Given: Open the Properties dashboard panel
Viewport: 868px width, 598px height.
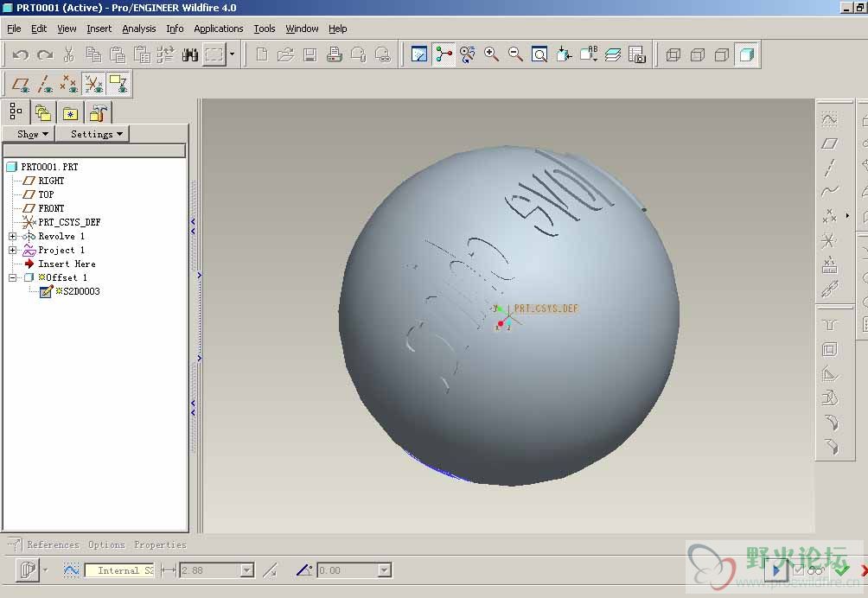Looking at the screenshot, I should click(161, 545).
